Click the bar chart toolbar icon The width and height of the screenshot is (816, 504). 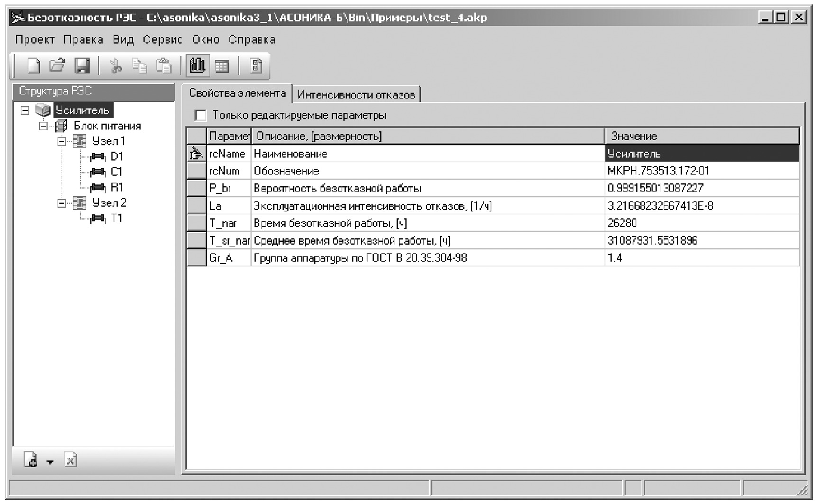pos(198,65)
